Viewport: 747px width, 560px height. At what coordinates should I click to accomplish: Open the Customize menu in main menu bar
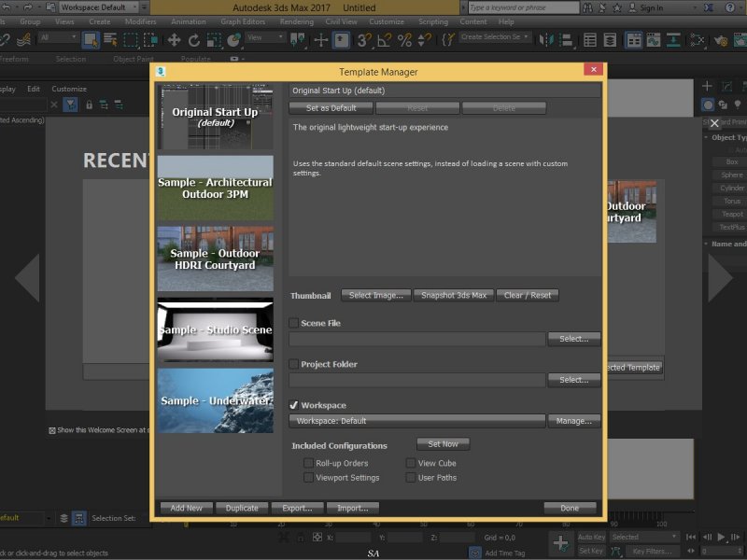(387, 21)
